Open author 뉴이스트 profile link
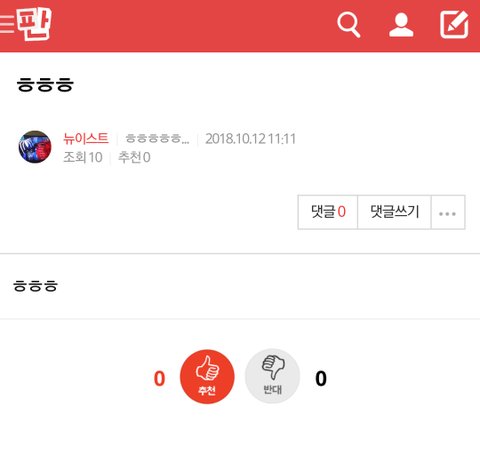 (x=86, y=138)
